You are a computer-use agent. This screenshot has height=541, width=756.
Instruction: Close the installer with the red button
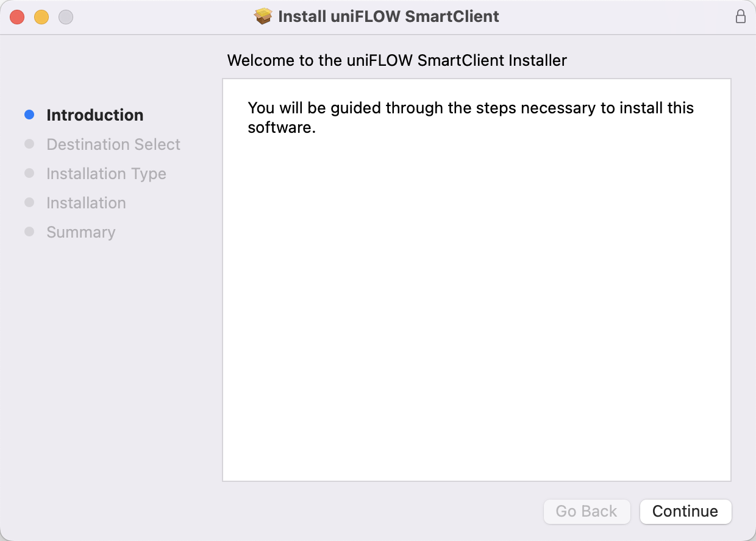coord(17,17)
